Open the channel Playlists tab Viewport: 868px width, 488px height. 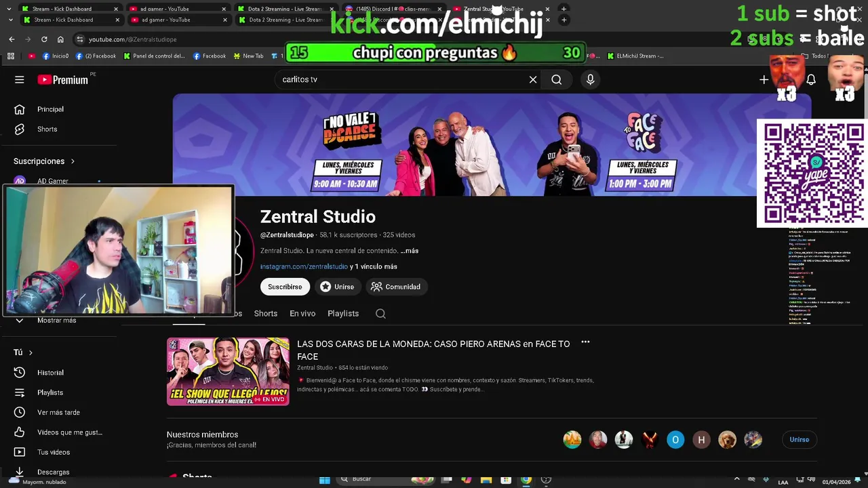coord(343,313)
